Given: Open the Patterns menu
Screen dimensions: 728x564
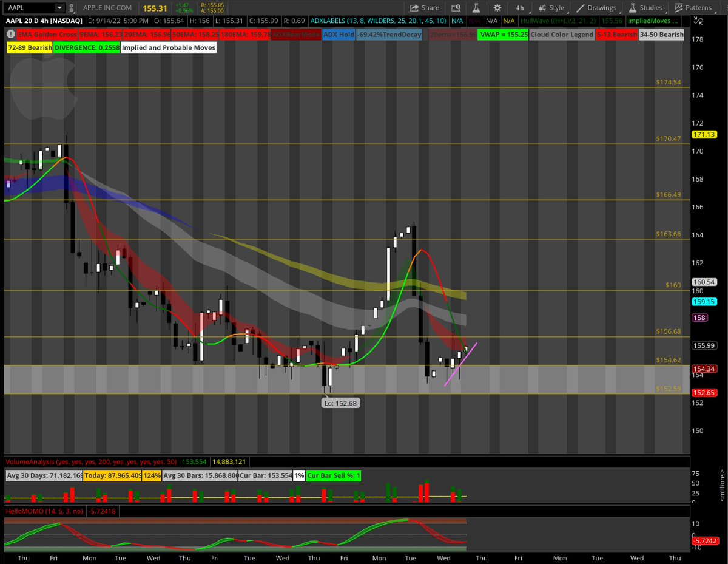Looking at the screenshot, I should point(693,8).
